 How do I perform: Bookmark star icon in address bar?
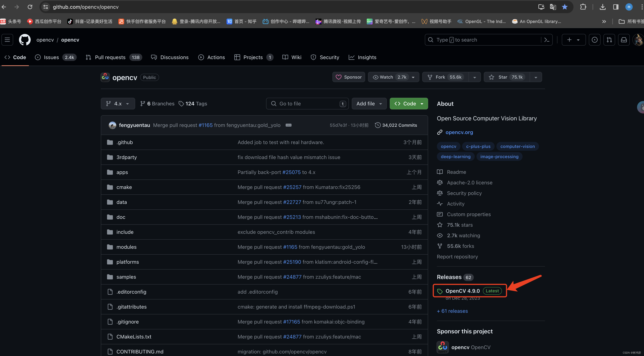tap(565, 7)
